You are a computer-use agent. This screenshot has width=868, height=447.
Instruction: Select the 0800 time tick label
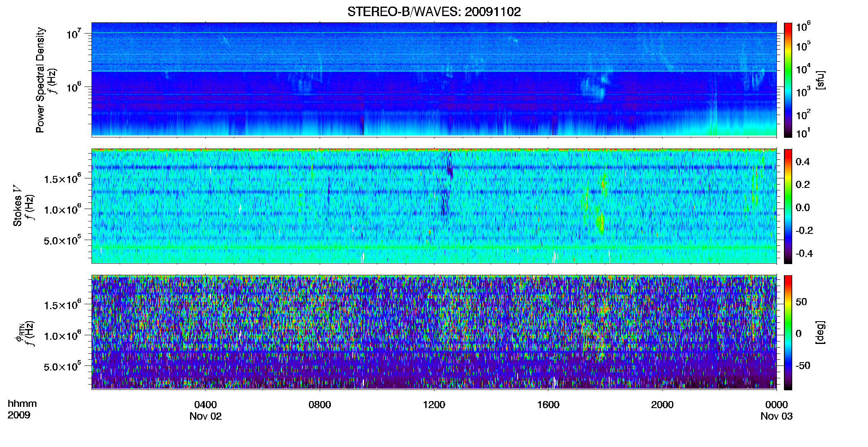point(320,405)
